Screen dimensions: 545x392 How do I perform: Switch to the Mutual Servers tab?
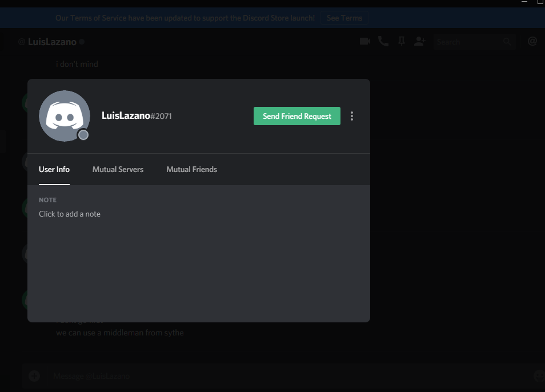tap(118, 169)
